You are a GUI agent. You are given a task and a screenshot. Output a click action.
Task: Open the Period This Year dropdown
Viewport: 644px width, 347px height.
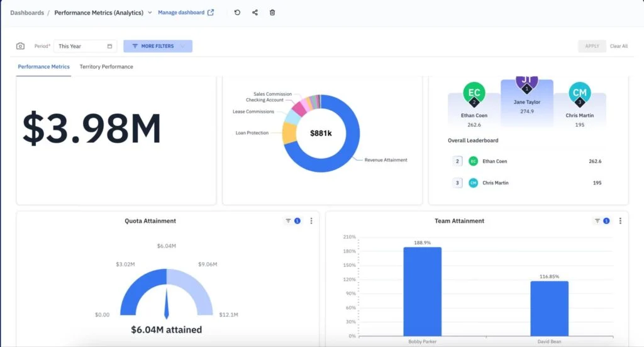coord(85,46)
